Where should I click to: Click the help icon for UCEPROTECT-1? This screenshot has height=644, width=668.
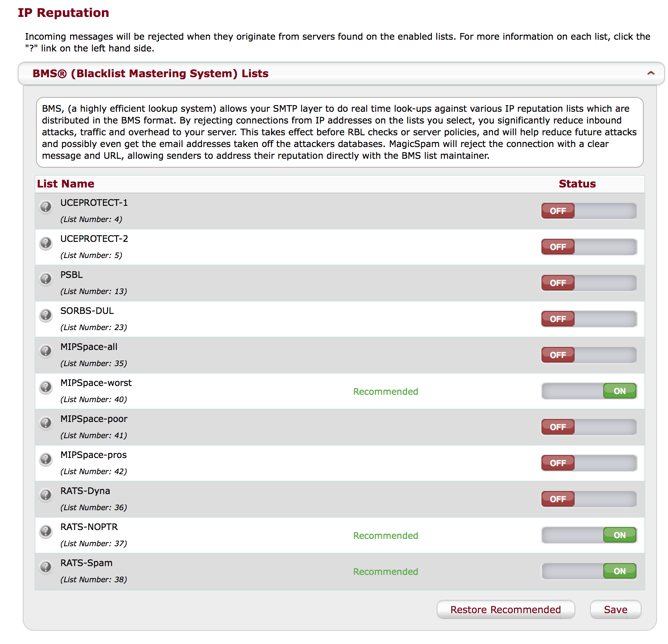(46, 207)
